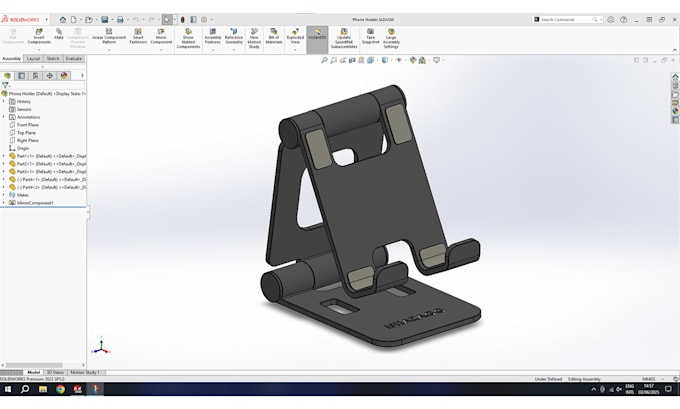
Task: Click the Section View icon
Action: pos(352,60)
